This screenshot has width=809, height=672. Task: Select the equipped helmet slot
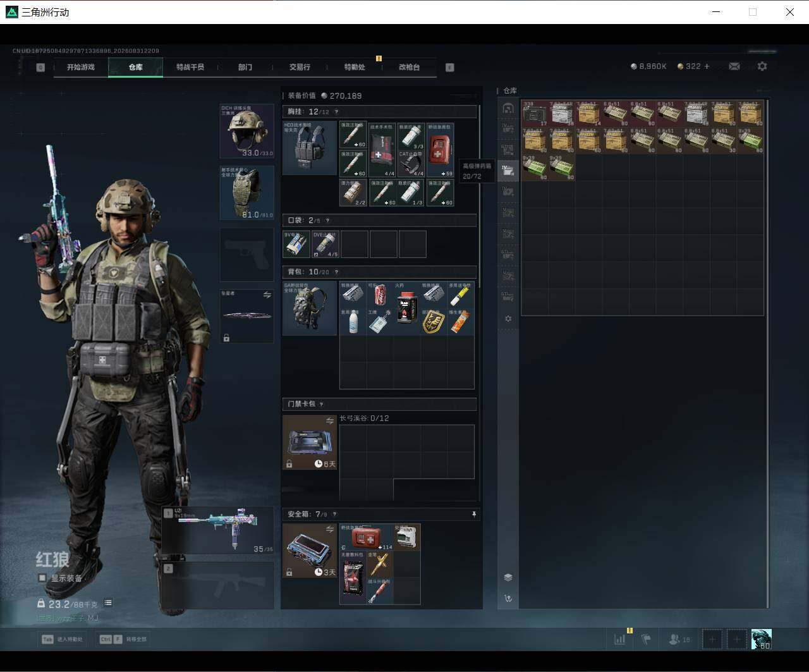pos(246,131)
